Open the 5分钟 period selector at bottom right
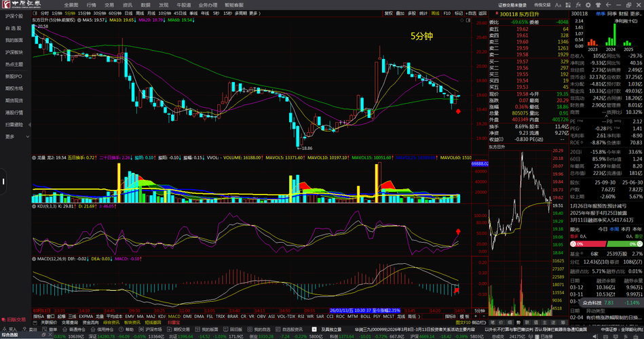The width and height of the screenshot is (644, 339). pos(480,311)
